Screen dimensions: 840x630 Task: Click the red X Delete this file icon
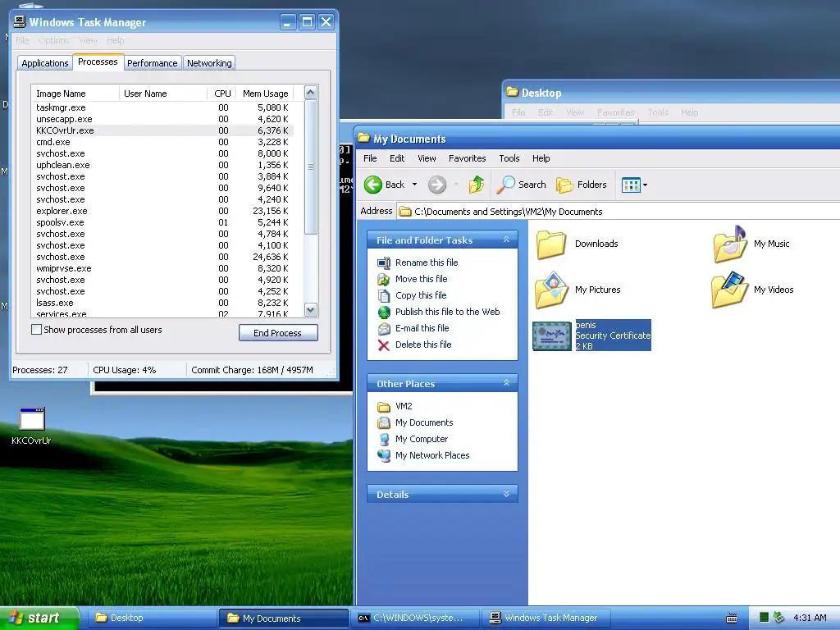(384, 345)
